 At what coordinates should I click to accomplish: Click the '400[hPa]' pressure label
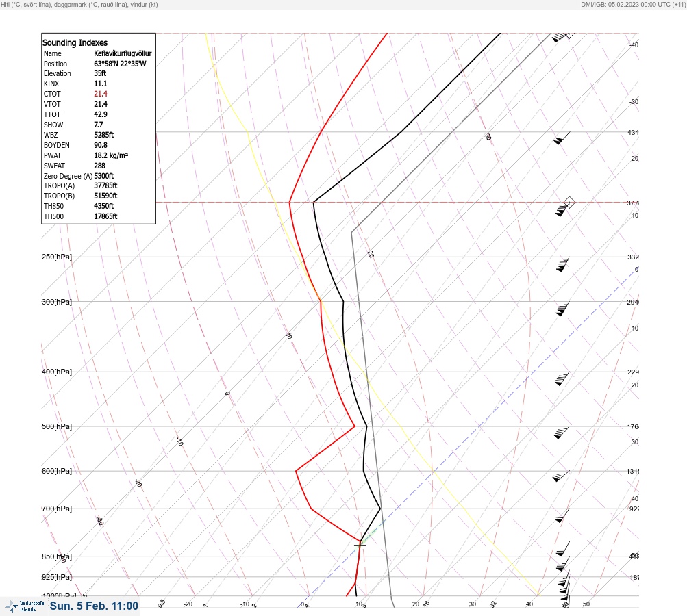[57, 372]
